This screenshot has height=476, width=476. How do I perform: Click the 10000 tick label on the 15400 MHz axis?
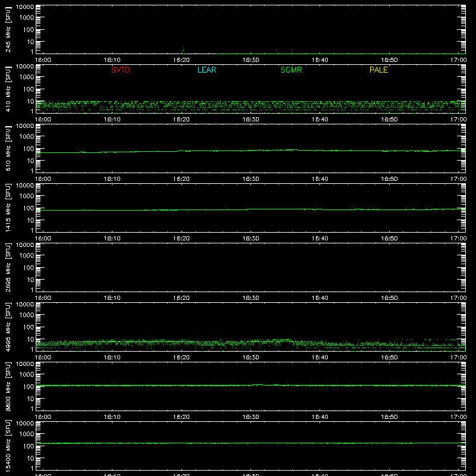(x=25, y=424)
